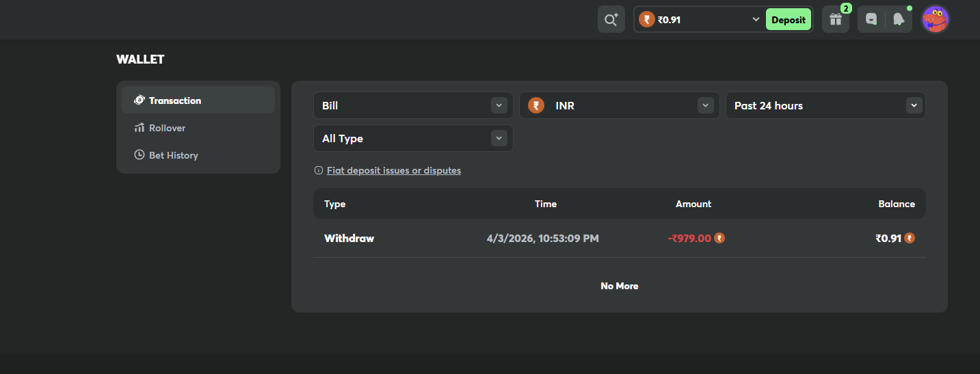Open the gift rewards icon
This screenshot has height=374, width=980.
coord(835,19)
